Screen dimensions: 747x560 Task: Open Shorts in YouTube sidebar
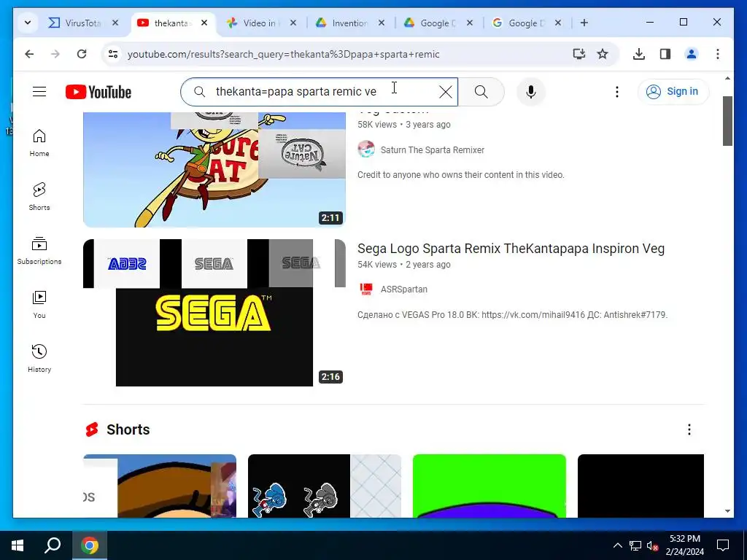coord(39,196)
